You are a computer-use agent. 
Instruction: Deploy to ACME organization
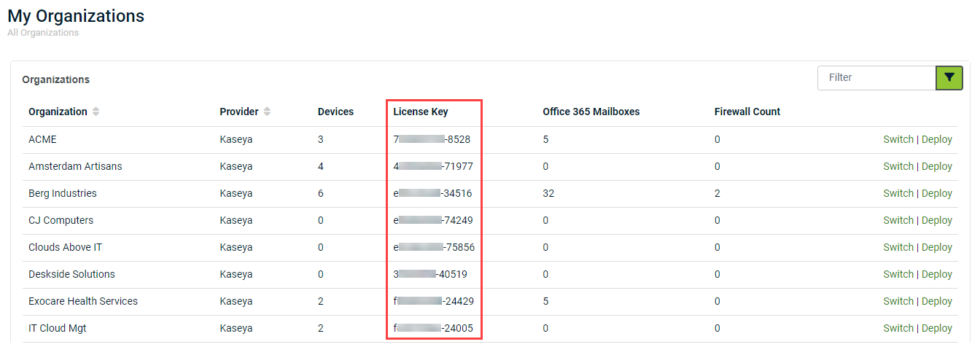click(937, 139)
